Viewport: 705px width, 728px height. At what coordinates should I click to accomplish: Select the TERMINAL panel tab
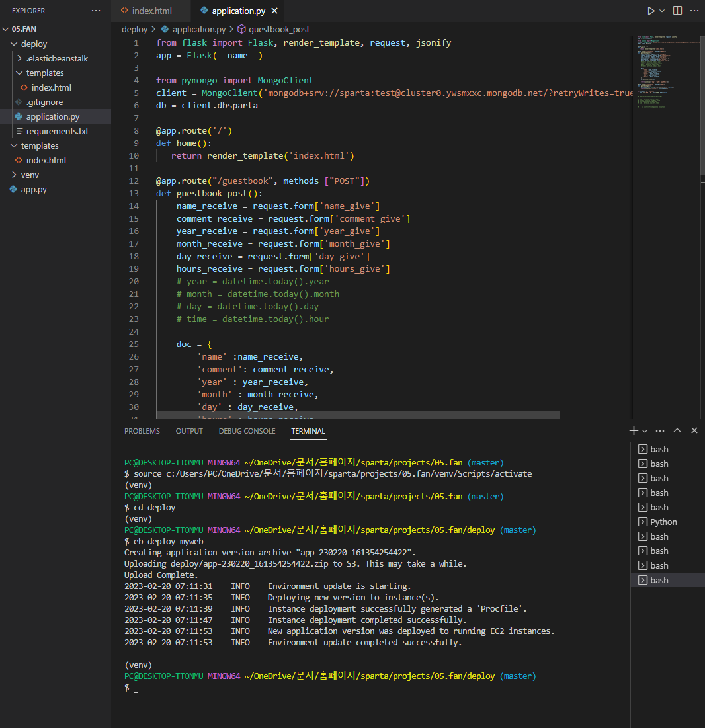point(308,431)
